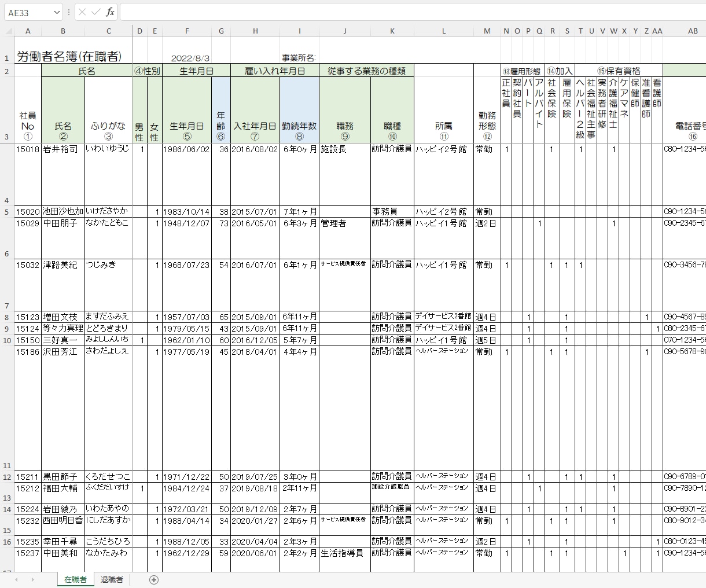Click the name cell 等々力真理

tap(63, 329)
